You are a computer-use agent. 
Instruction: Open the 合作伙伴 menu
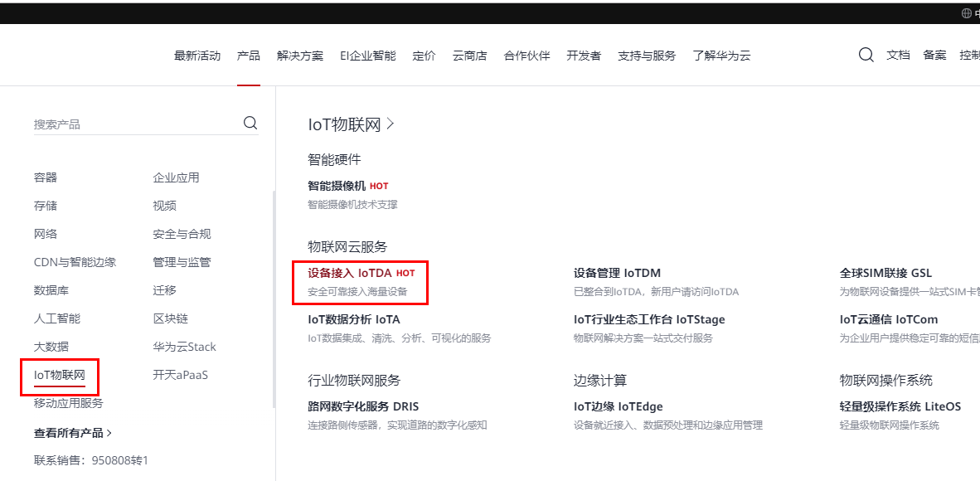click(x=526, y=56)
